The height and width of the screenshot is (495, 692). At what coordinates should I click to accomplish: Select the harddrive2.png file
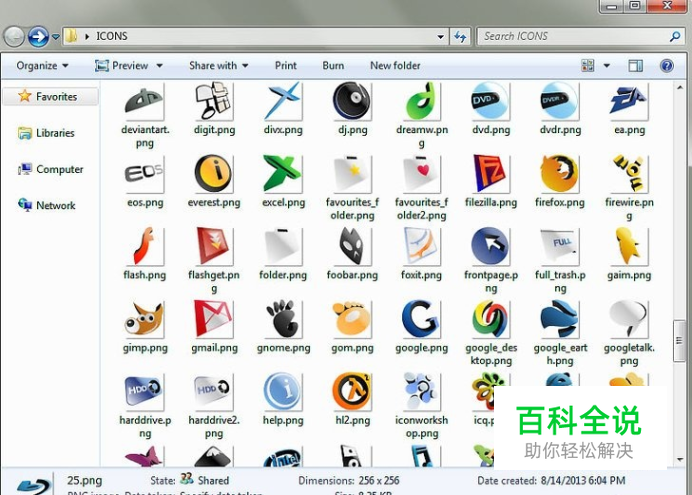point(214,406)
